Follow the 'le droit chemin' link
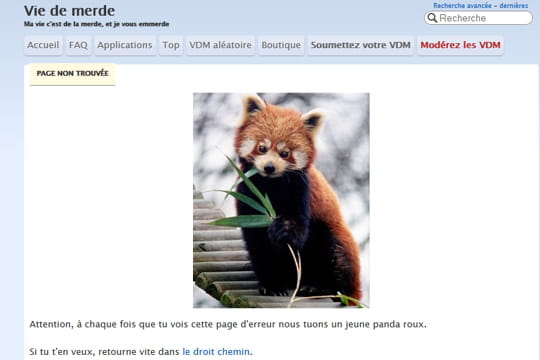The height and width of the screenshot is (360, 540). pos(216,352)
